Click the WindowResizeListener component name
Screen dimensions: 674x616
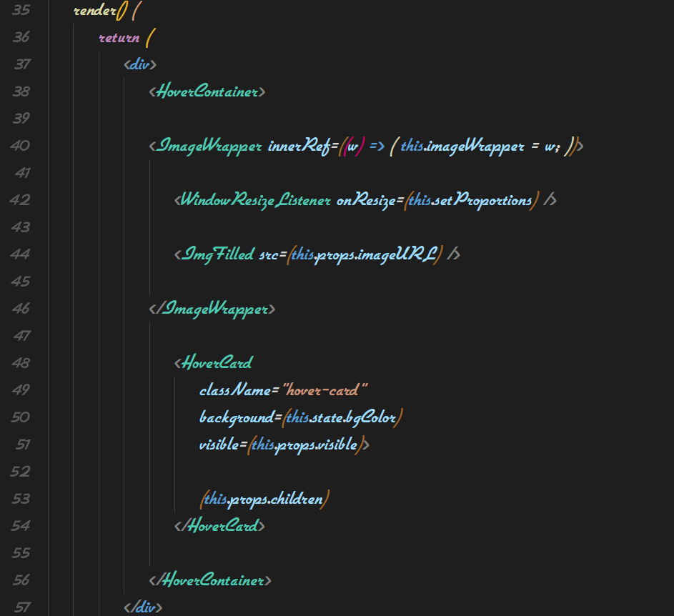[254, 200]
